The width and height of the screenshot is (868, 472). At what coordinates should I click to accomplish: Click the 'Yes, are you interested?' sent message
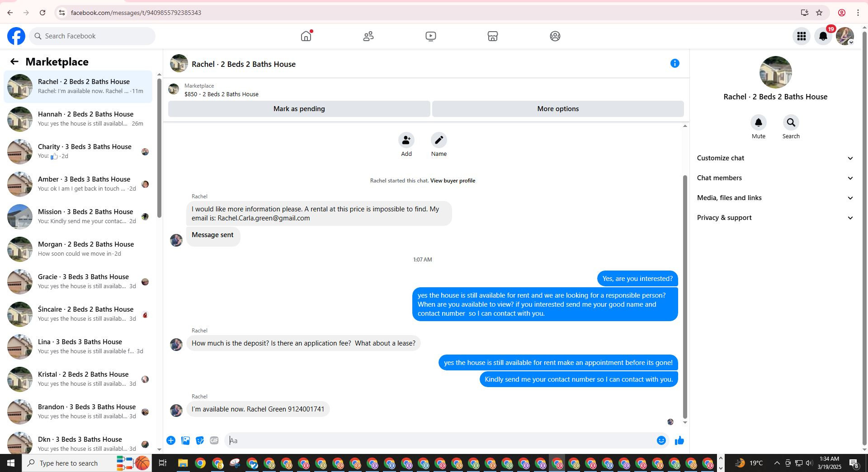637,279
